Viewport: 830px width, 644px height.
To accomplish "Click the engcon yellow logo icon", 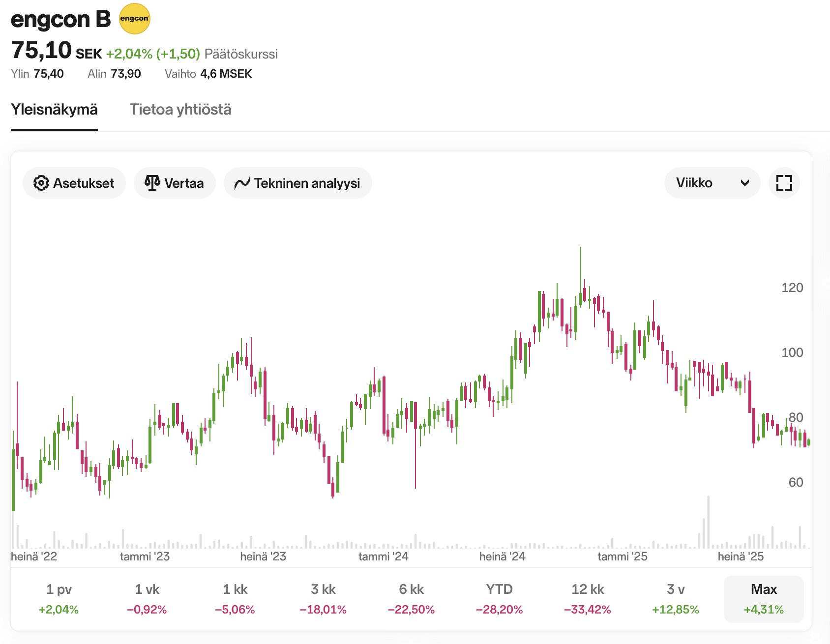I will [135, 19].
